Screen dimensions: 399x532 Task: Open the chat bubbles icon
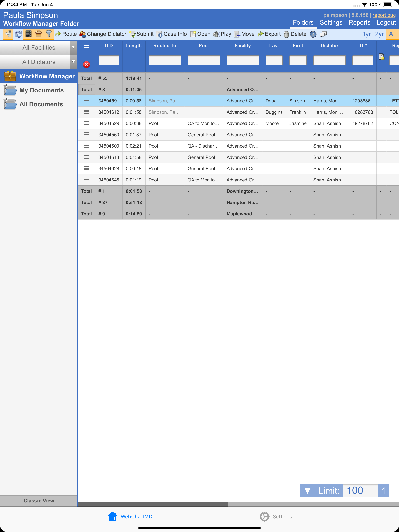(323, 34)
